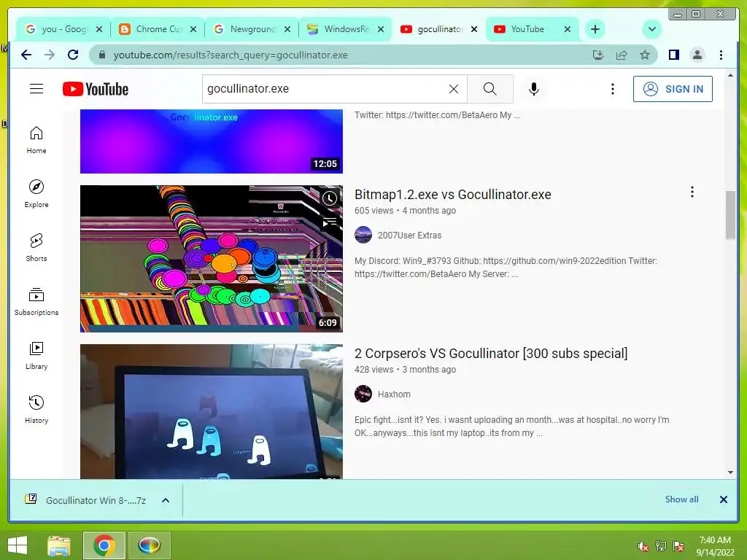Close the gocullinator tab
This screenshot has width=747, height=560.
pyautogui.click(x=474, y=29)
